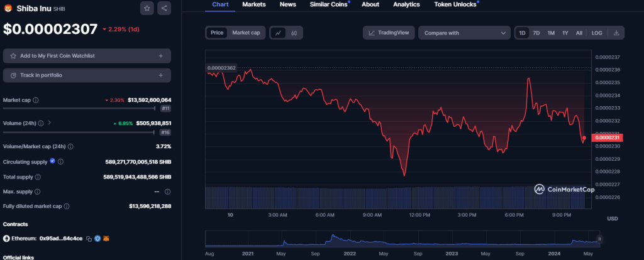Viewport: 644px width, 260px height.
Task: Open the Markets tab
Action: (254, 4)
